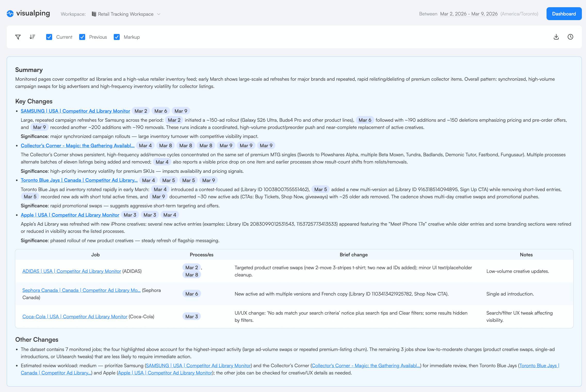Screen dimensions: 586x392
Task: Follow the Toronto Blue Jays Canada link
Action: click(79, 180)
